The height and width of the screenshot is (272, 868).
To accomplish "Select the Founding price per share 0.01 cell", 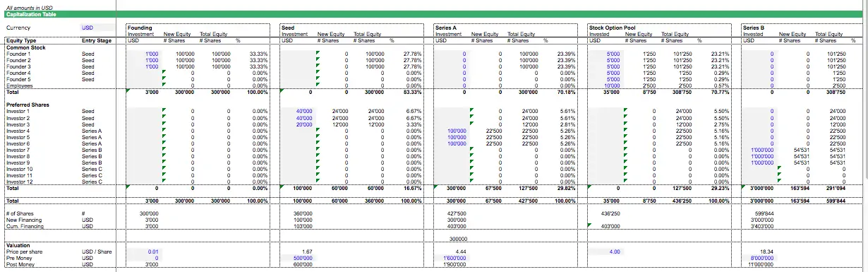I will pyautogui.click(x=144, y=252).
